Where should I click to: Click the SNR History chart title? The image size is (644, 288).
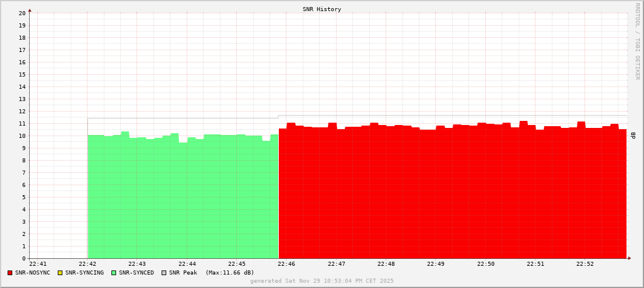[x=322, y=9]
